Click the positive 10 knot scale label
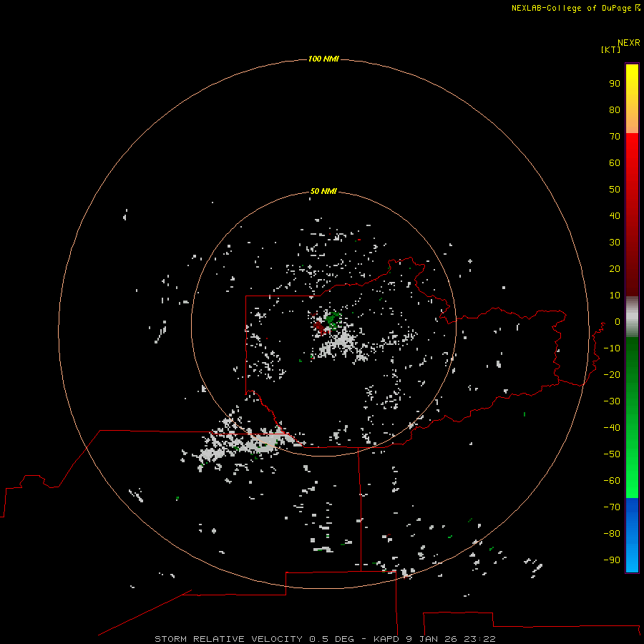Image resolution: width=644 pixels, height=644 pixels. (x=615, y=296)
